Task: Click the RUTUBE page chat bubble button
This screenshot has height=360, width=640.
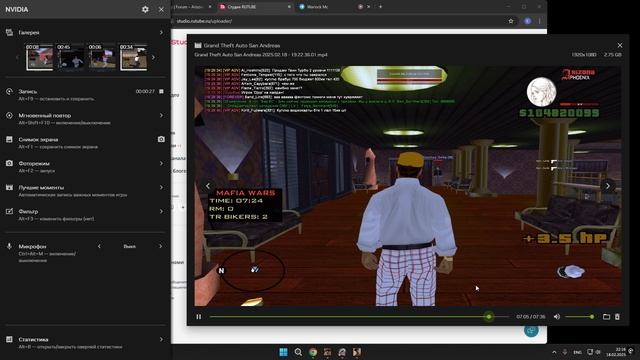Action: pyautogui.click(x=531, y=331)
